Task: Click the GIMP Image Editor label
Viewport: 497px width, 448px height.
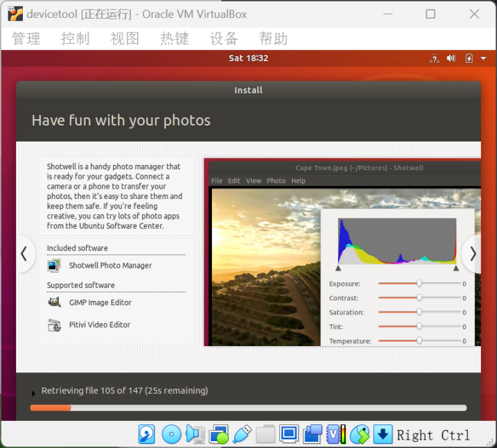Action: pyautogui.click(x=100, y=302)
